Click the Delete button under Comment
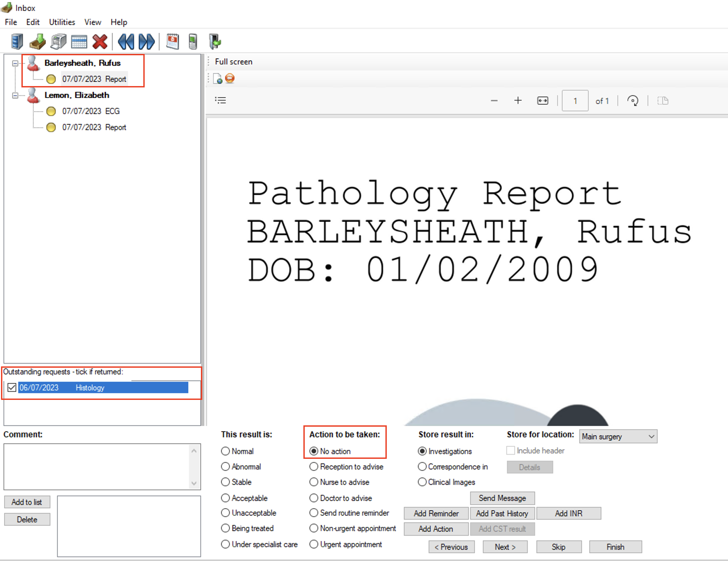 pyautogui.click(x=27, y=519)
